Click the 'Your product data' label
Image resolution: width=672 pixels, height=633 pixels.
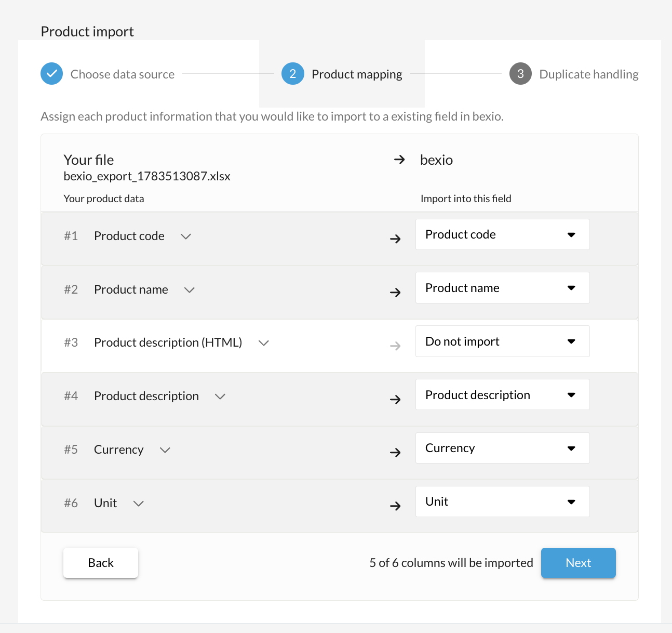tap(104, 199)
